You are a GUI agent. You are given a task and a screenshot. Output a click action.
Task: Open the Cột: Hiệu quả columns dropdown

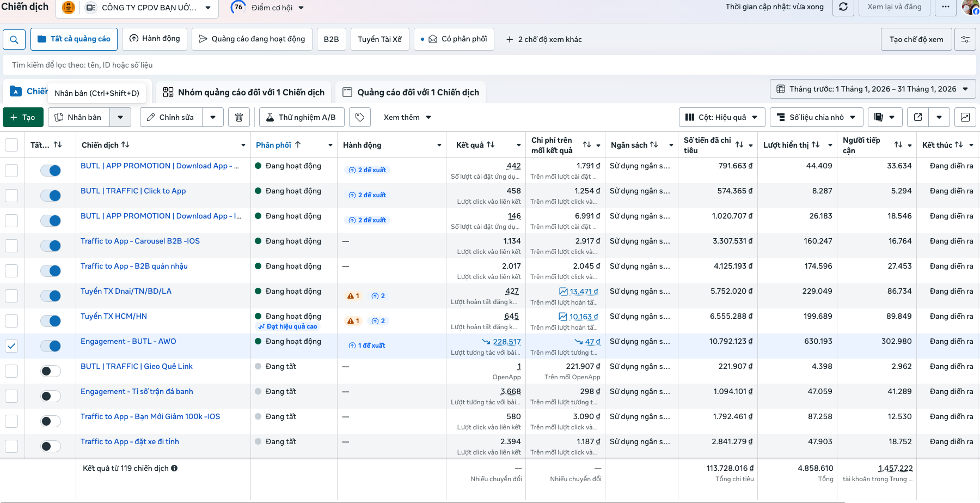point(721,117)
